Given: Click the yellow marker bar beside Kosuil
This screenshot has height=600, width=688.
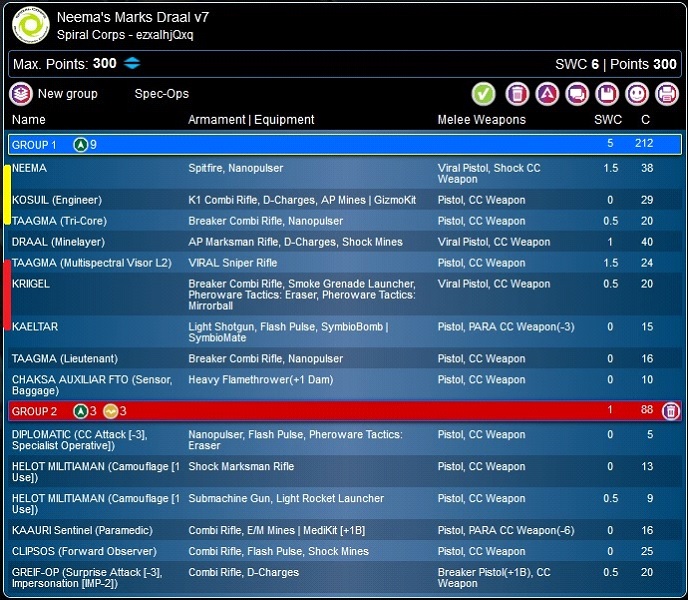Looking at the screenshot, I should click(x=7, y=195).
